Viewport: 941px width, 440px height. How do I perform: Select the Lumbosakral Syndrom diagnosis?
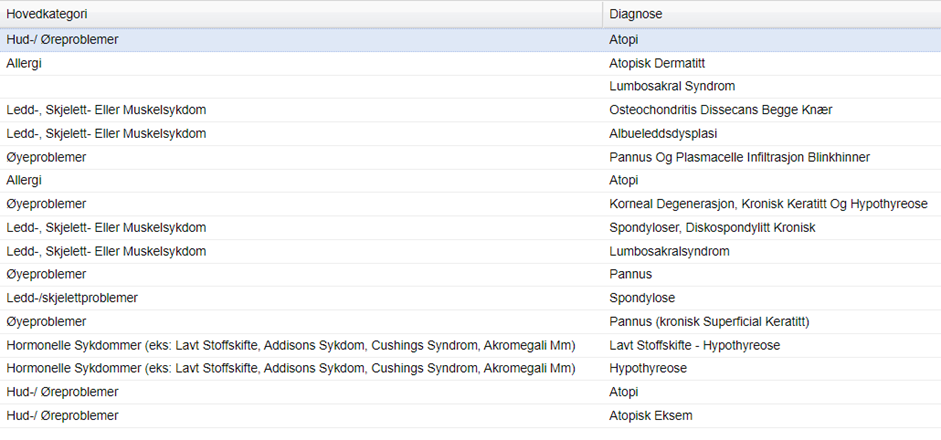[672, 87]
